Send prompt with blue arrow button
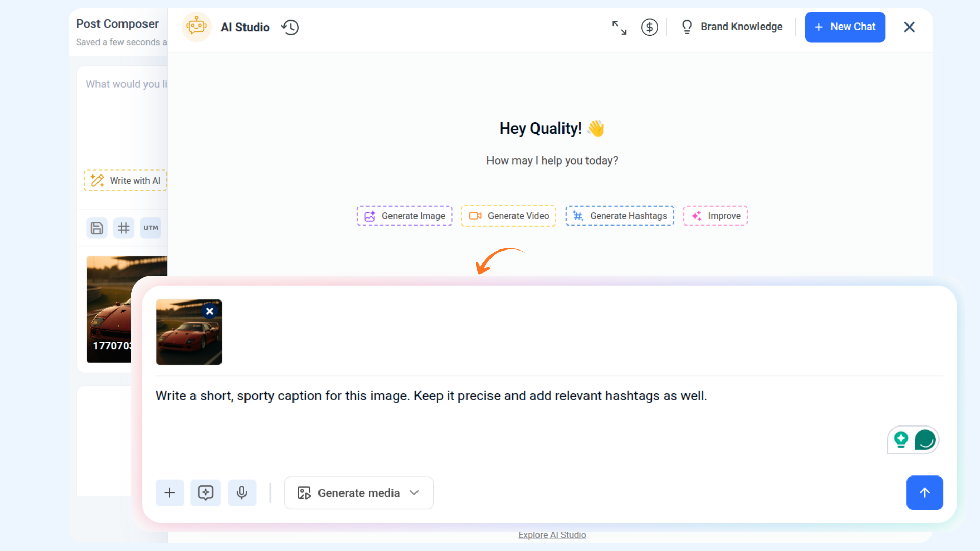The height and width of the screenshot is (551, 980). pyautogui.click(x=924, y=492)
